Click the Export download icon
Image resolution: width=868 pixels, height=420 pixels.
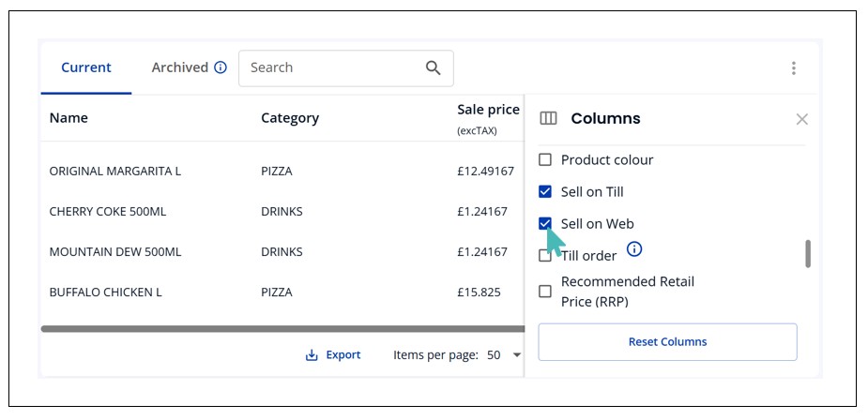pos(312,355)
